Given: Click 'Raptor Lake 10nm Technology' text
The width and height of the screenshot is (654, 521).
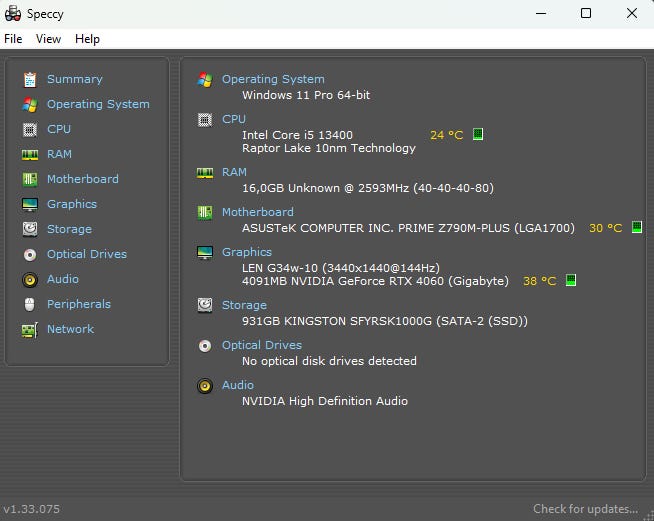Looking at the screenshot, I should click(329, 148).
